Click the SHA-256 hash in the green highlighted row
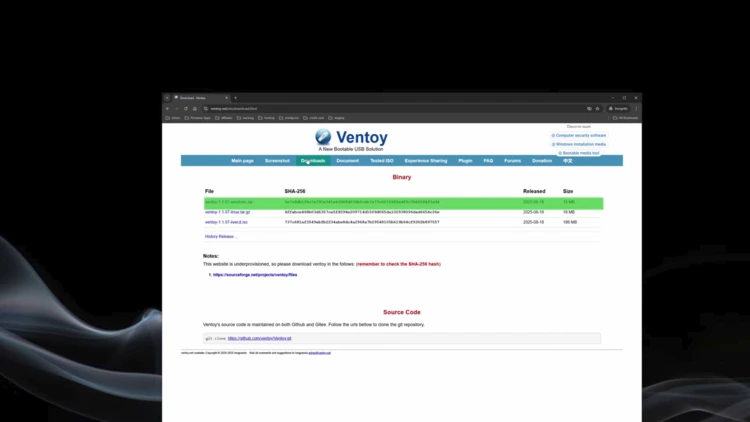The height and width of the screenshot is (422, 750). pos(362,202)
